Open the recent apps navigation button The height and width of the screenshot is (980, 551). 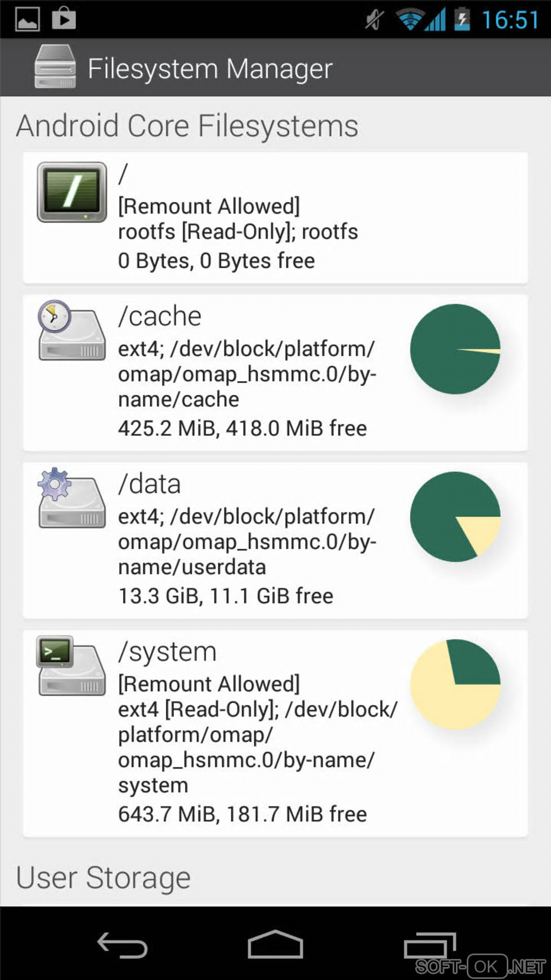(430, 945)
